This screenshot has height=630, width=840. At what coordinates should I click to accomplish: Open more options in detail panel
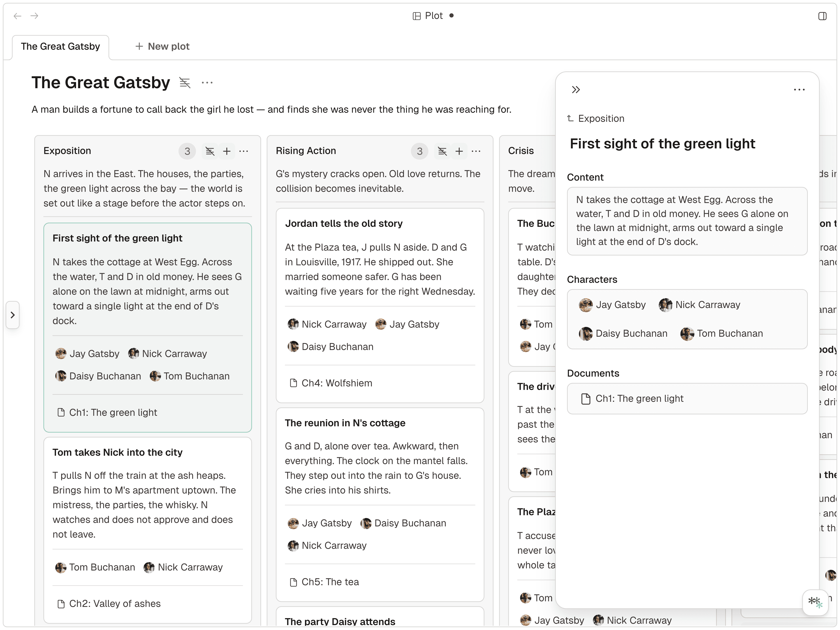pyautogui.click(x=799, y=90)
